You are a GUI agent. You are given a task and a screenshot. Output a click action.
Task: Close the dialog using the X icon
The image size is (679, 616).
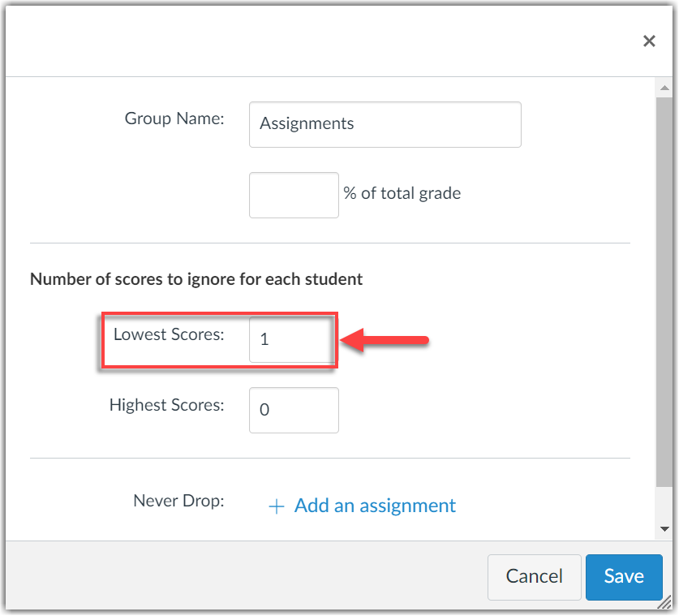[649, 41]
